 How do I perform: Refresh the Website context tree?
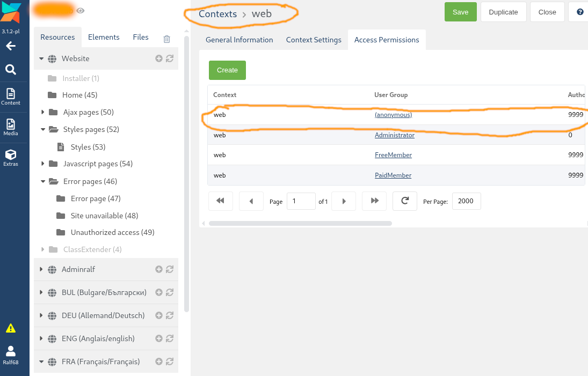pos(170,58)
